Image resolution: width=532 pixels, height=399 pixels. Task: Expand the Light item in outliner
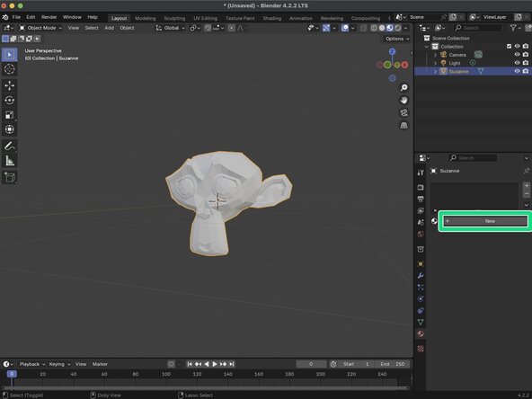click(435, 63)
